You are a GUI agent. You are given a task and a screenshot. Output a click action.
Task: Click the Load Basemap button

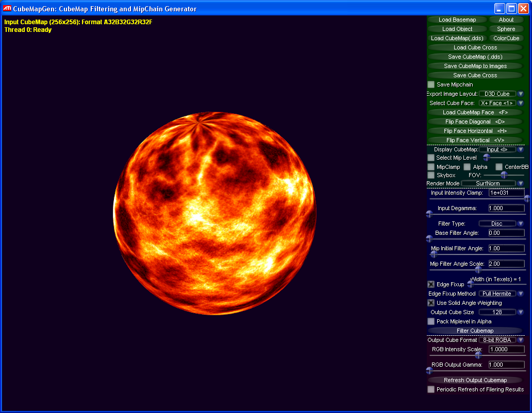pos(457,20)
